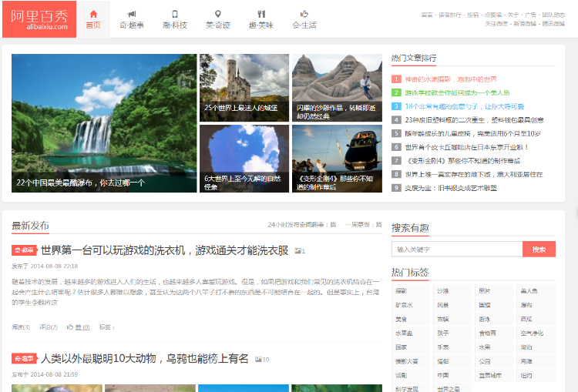Click the 关于 top link

click(513, 15)
